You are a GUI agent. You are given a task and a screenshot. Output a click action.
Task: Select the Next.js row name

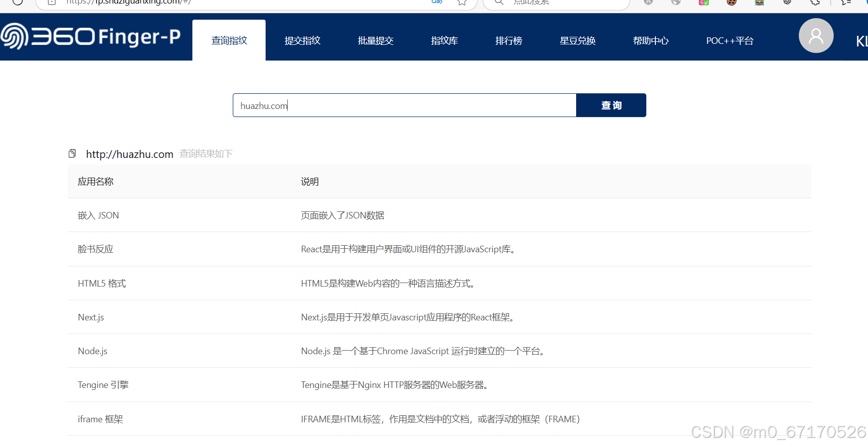91,317
